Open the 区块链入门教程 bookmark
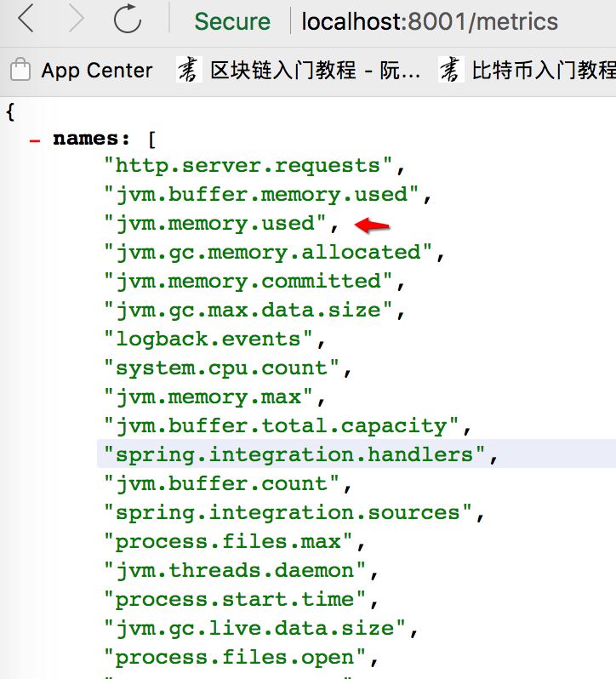Viewport: 616px width, 679px height. [x=315, y=70]
